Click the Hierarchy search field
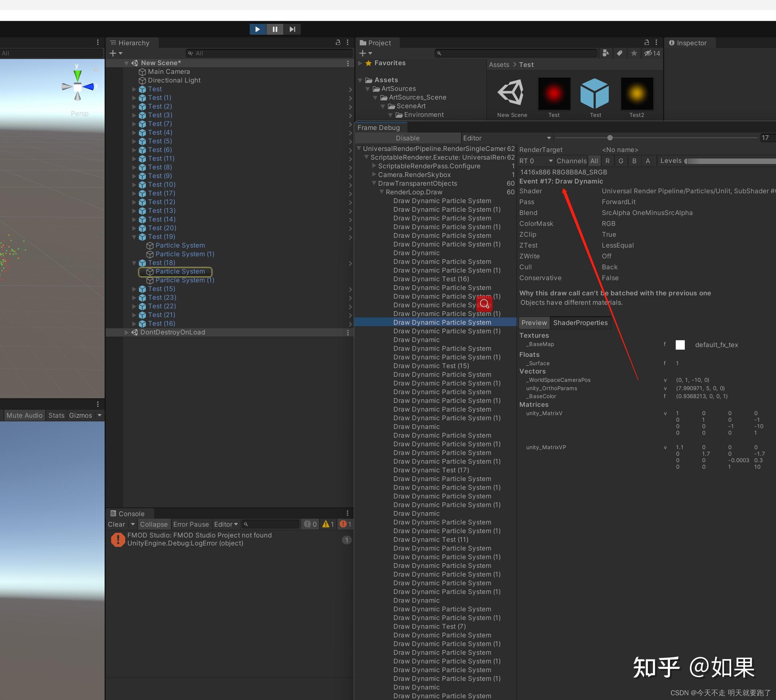The height and width of the screenshot is (700, 776). (x=269, y=53)
